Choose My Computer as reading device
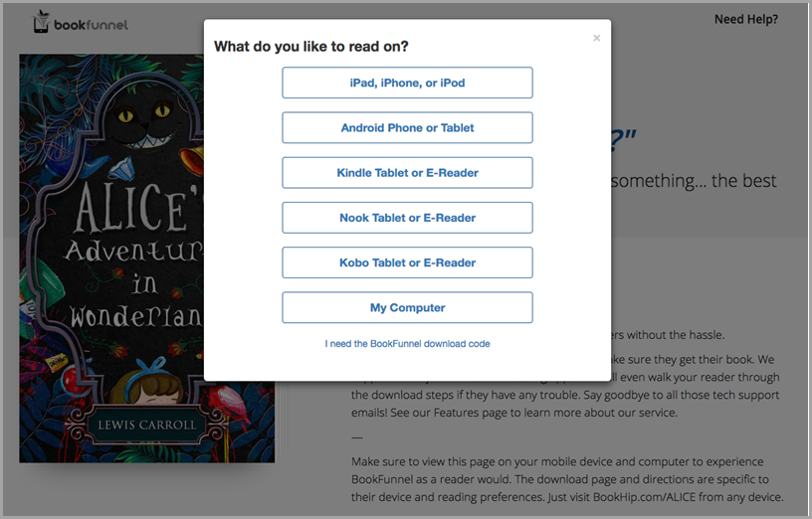This screenshot has height=519, width=812. coord(407,308)
